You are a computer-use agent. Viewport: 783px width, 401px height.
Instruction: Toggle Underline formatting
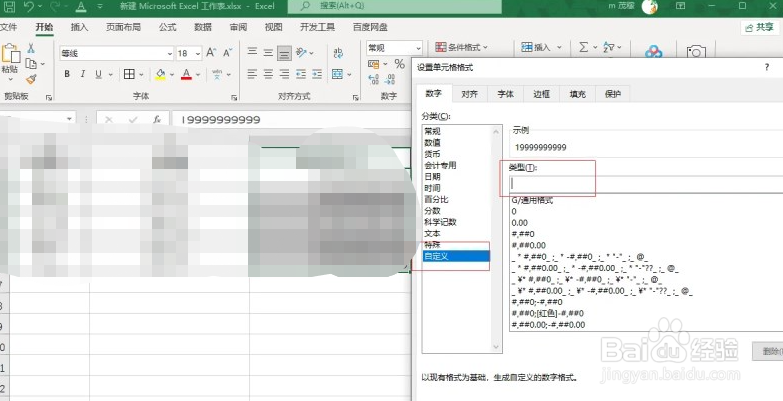(x=98, y=74)
